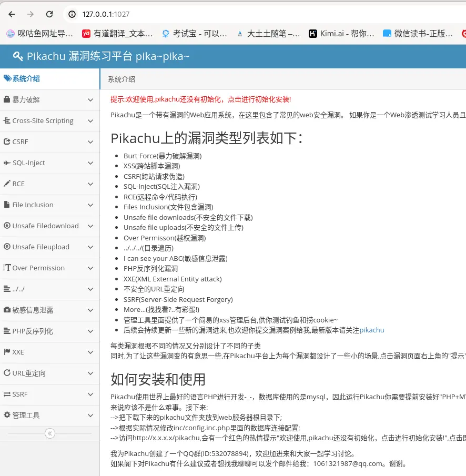Click the RCE pencil icon

7,184
